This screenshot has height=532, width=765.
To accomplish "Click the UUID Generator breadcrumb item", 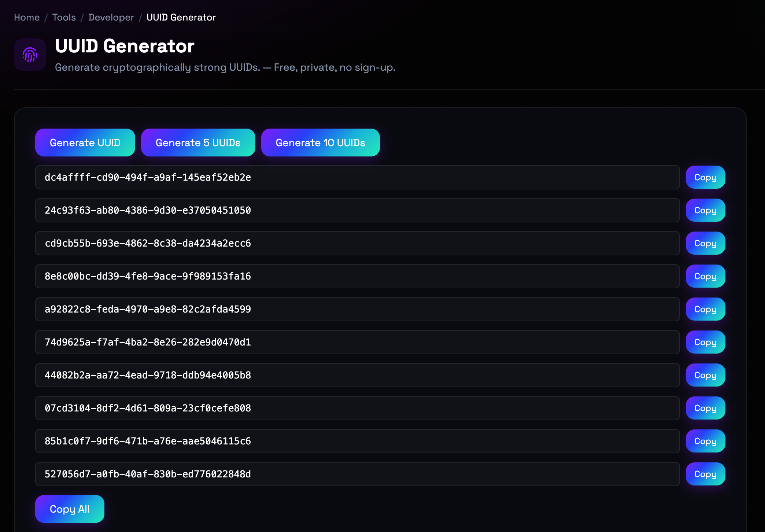I will click(x=181, y=17).
